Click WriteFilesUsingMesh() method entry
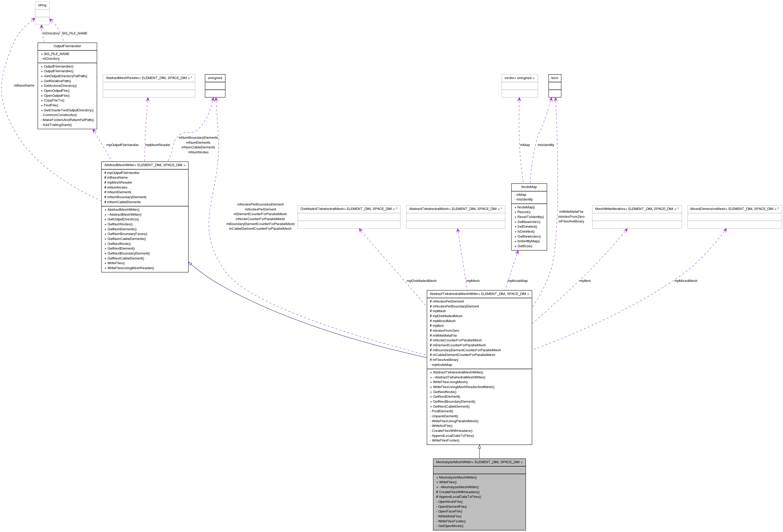The width and height of the screenshot is (783, 532). point(449,382)
